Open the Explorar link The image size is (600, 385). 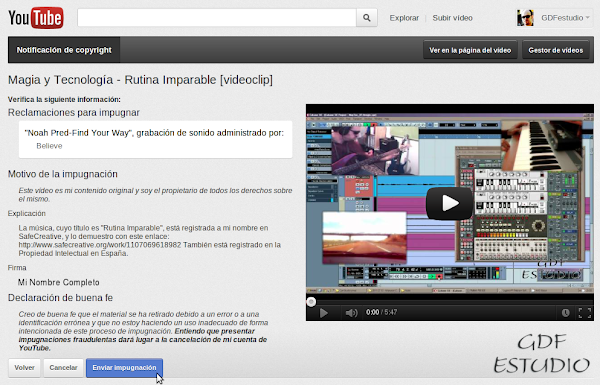click(404, 18)
